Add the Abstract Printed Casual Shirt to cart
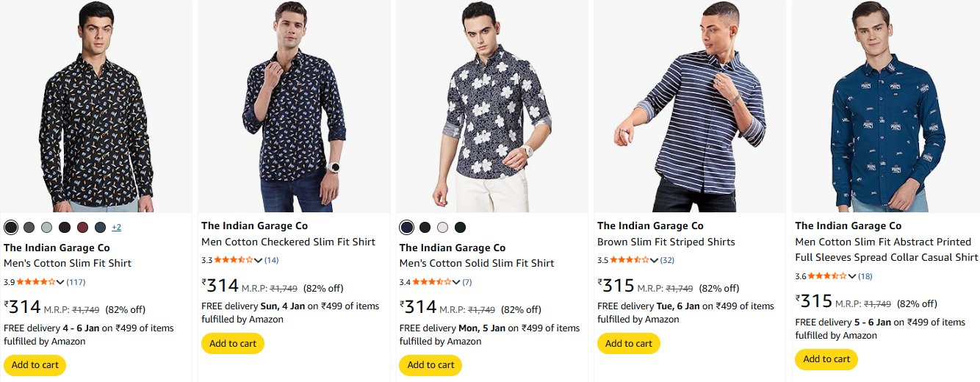 826,359
